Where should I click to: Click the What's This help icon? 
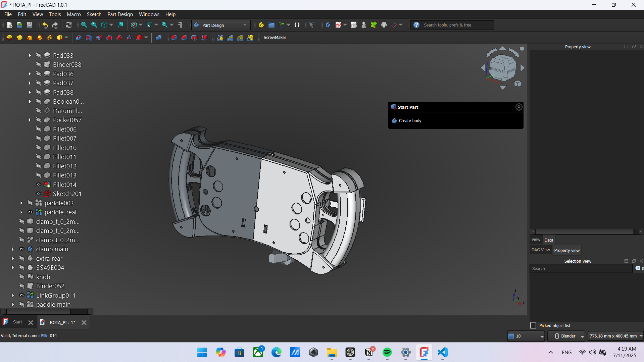[312, 25]
